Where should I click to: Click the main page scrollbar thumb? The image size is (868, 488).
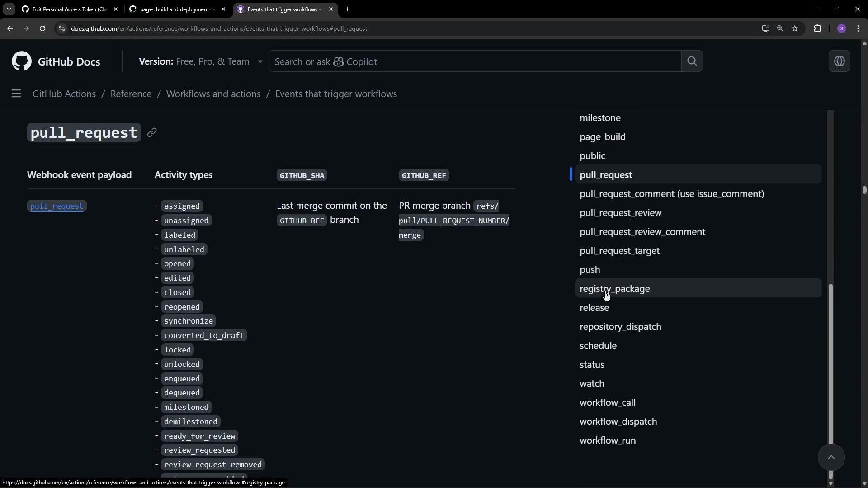pyautogui.click(x=864, y=190)
